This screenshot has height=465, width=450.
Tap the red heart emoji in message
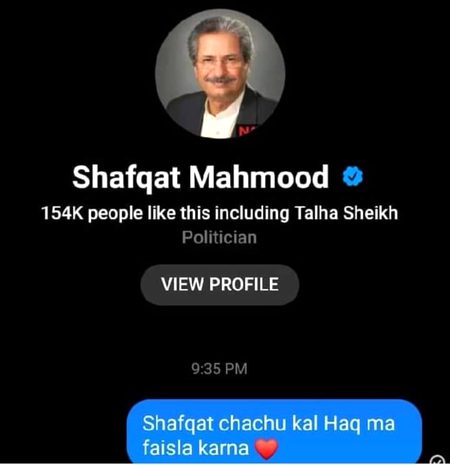pos(266,449)
